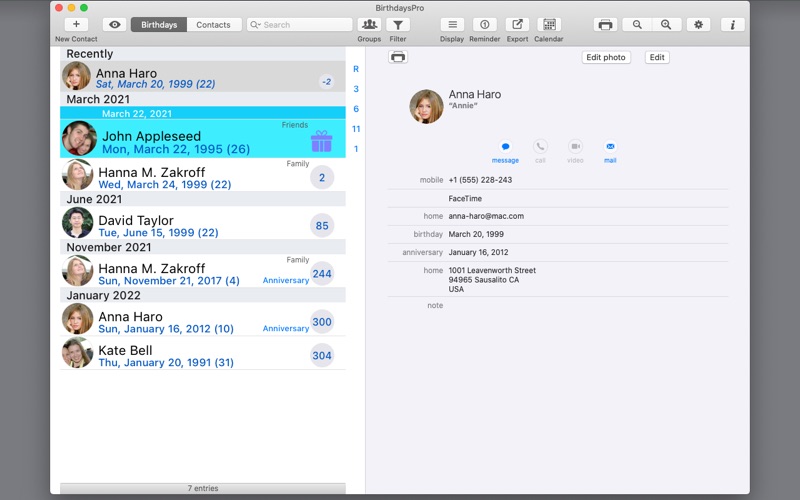Click the 244 days badge
Viewport: 800px width, 500px height.
click(x=322, y=274)
